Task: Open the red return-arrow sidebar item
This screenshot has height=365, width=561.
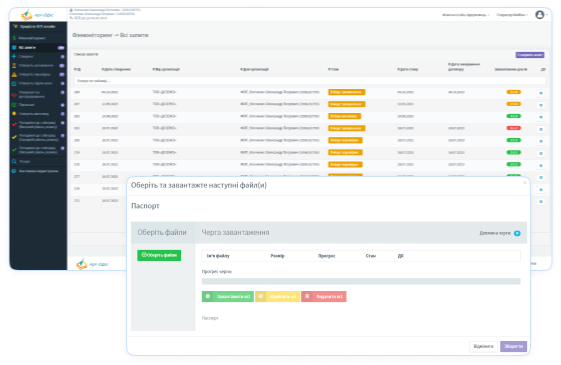Action: [x=38, y=94]
